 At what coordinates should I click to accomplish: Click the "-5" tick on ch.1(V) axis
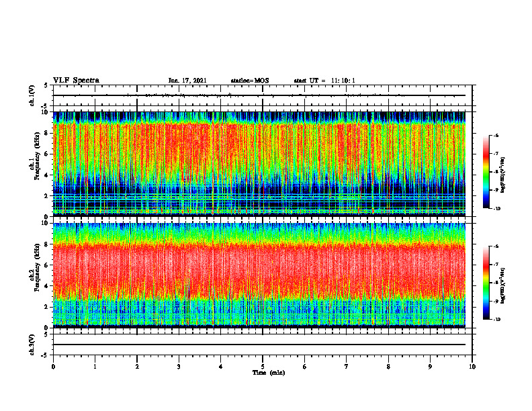tap(45, 106)
